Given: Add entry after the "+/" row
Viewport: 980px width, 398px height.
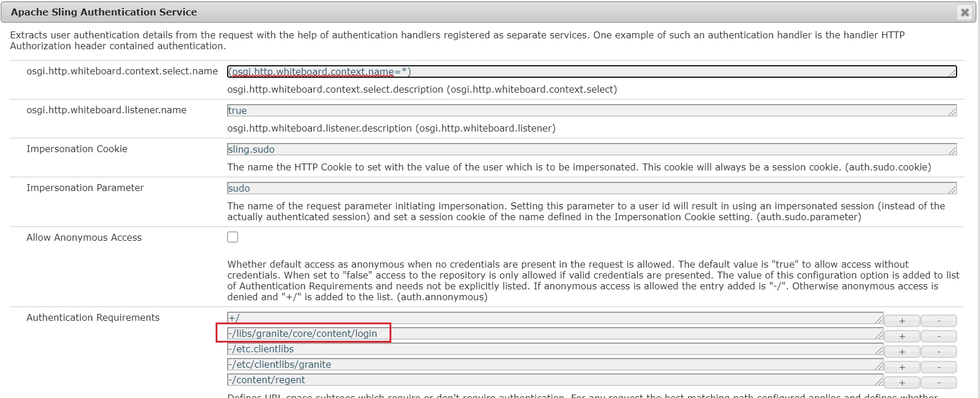Looking at the screenshot, I should point(902,321).
